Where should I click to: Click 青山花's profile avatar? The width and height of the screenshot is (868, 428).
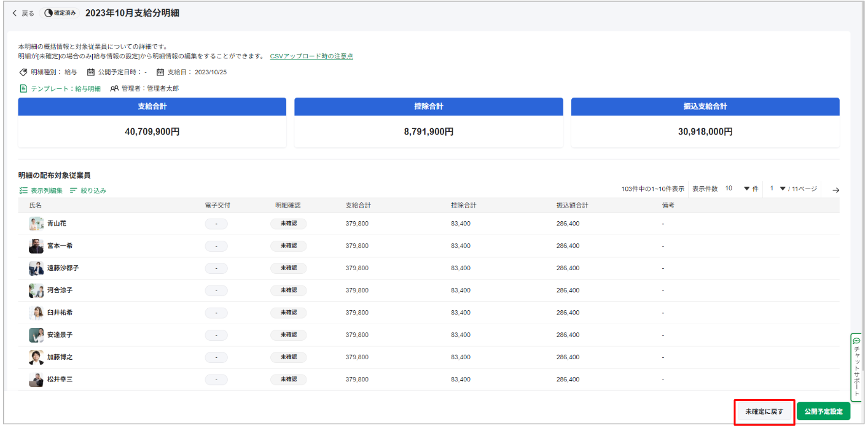pos(36,224)
